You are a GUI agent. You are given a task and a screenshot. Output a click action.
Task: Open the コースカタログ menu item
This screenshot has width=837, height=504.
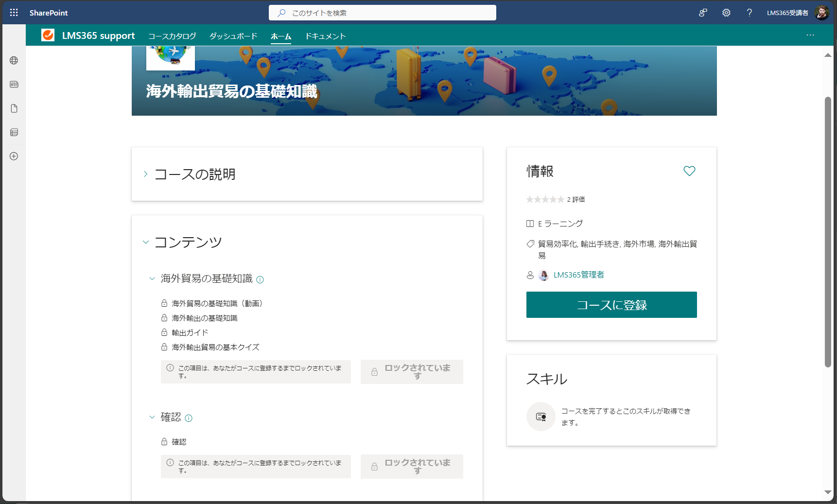(173, 35)
